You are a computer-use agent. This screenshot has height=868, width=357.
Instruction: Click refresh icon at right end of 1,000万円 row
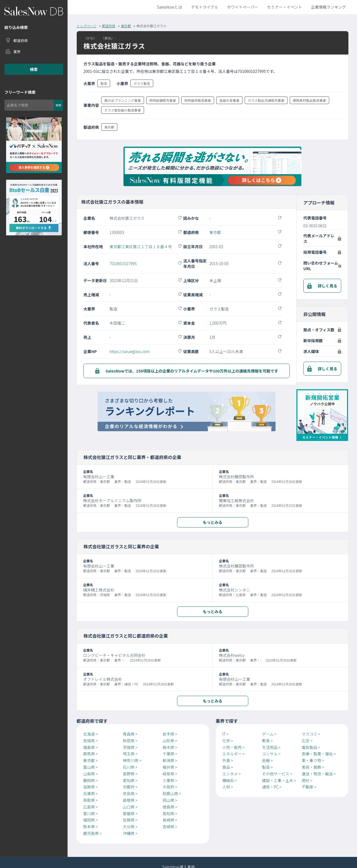tap(279, 322)
